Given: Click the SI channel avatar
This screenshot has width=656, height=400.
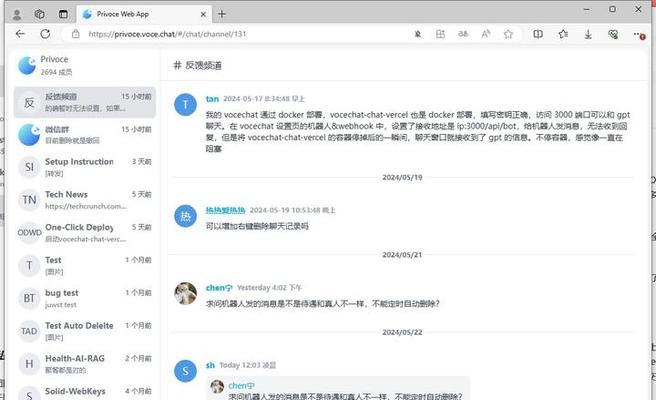Looking at the screenshot, I should (29, 167).
